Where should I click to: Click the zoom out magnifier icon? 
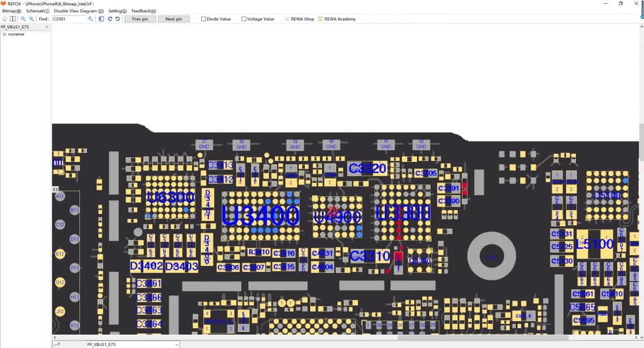coord(23,19)
